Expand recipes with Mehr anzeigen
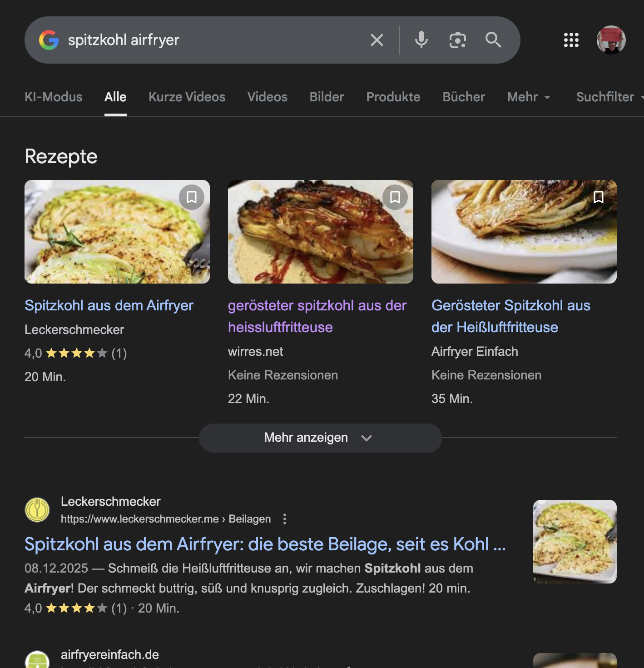644x668 pixels. point(320,438)
